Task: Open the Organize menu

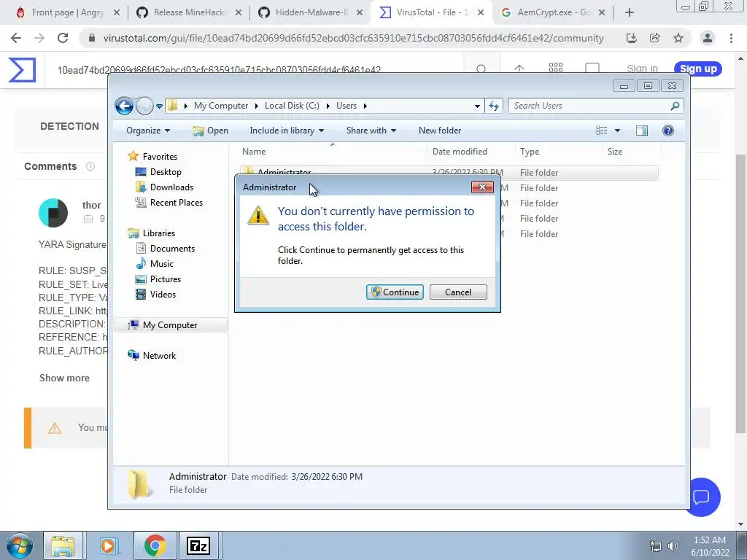Action: pyautogui.click(x=147, y=131)
